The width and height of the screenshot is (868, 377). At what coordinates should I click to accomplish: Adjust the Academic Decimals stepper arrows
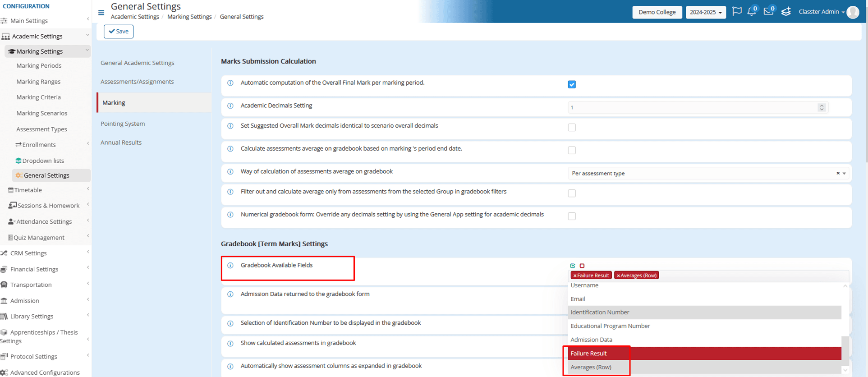(x=822, y=107)
